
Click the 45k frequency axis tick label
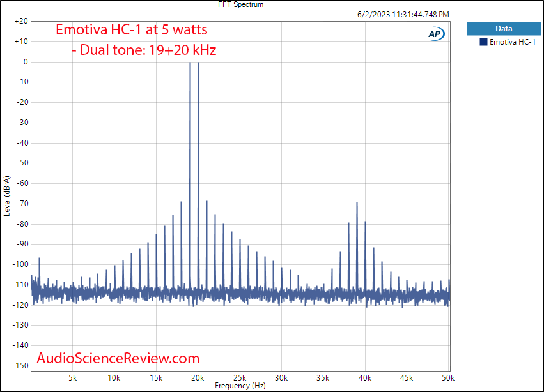click(x=407, y=378)
